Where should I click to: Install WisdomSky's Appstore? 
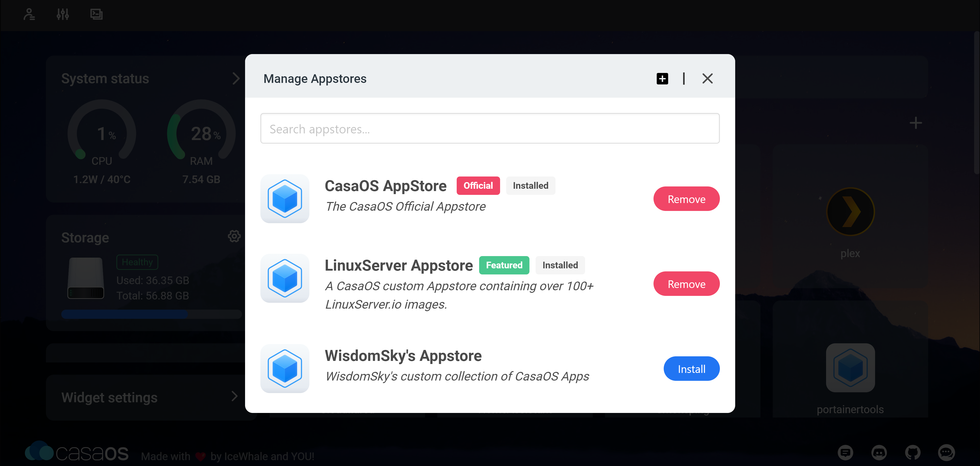(691, 368)
